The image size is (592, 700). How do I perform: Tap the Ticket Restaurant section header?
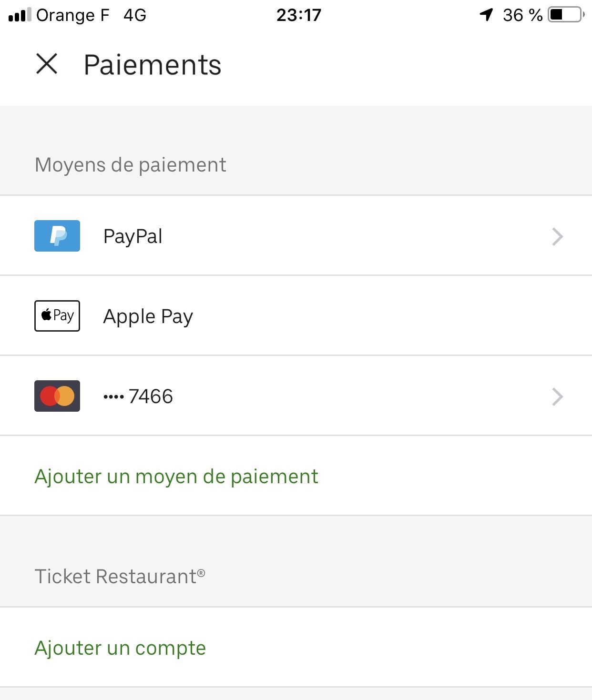pos(120,577)
